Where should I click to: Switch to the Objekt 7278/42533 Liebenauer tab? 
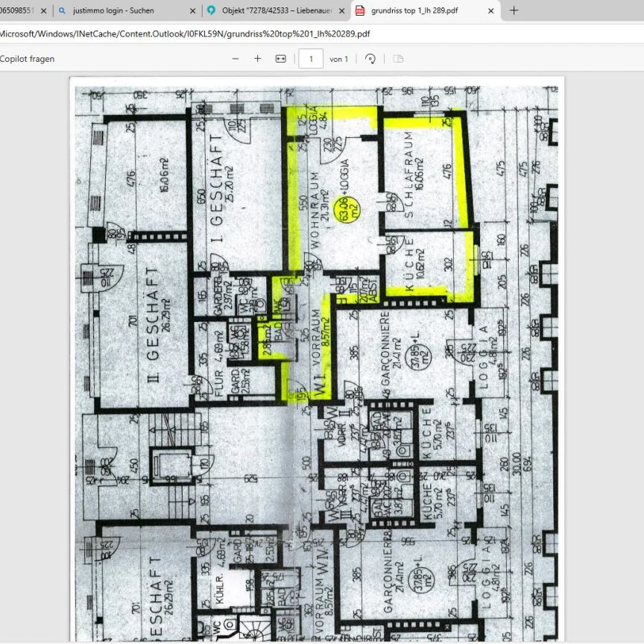[269, 11]
